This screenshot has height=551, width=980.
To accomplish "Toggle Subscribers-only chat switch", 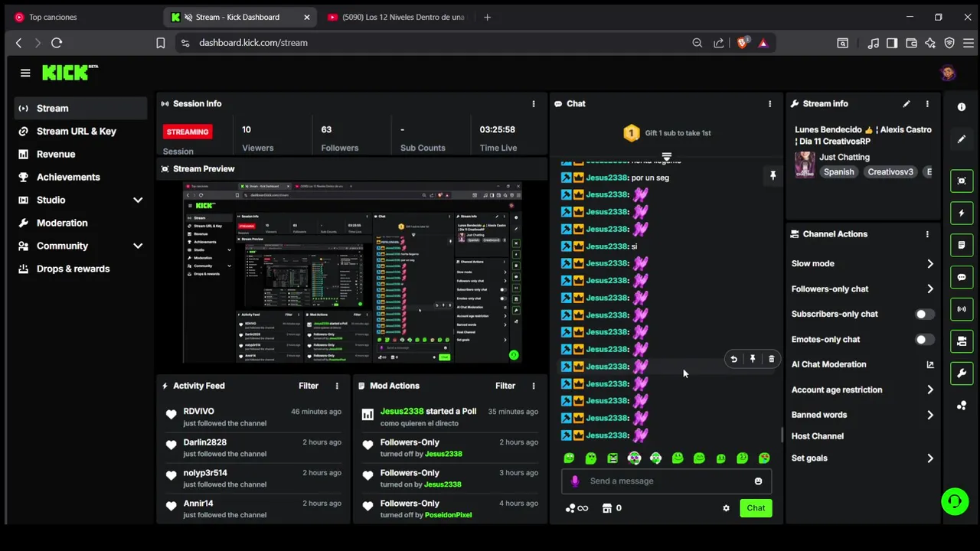I will 924,314.
